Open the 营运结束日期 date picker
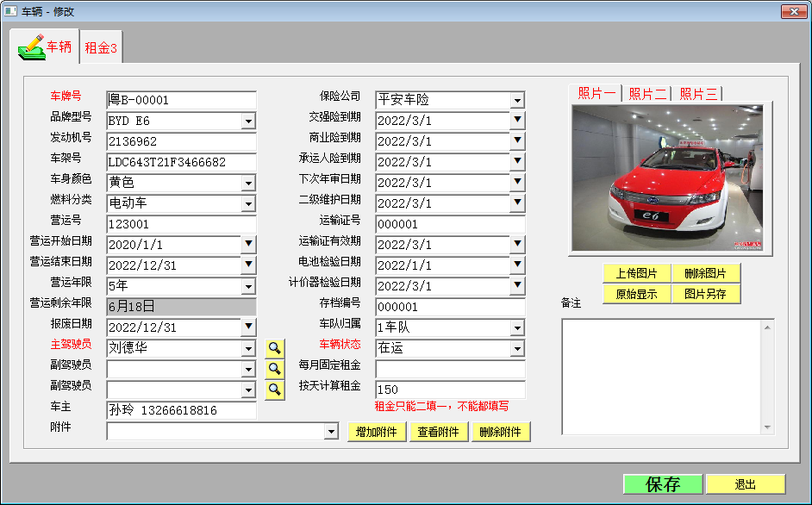 248,265
